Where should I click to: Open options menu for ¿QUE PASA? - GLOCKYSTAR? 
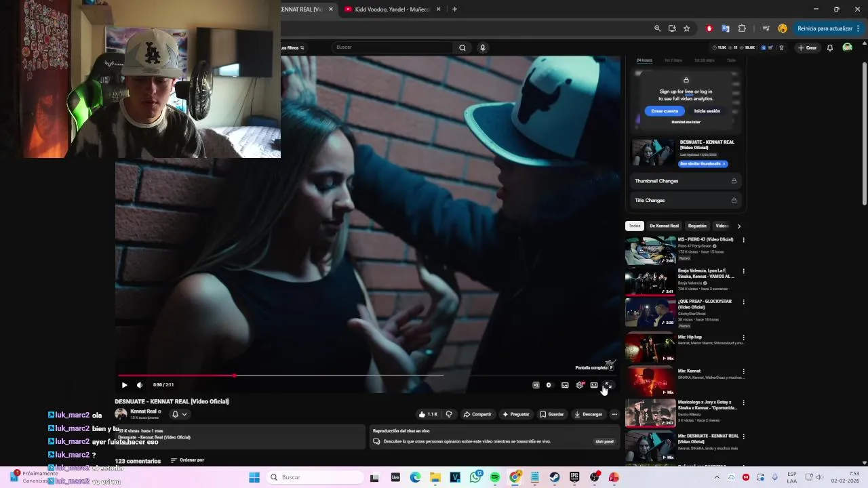point(743,302)
